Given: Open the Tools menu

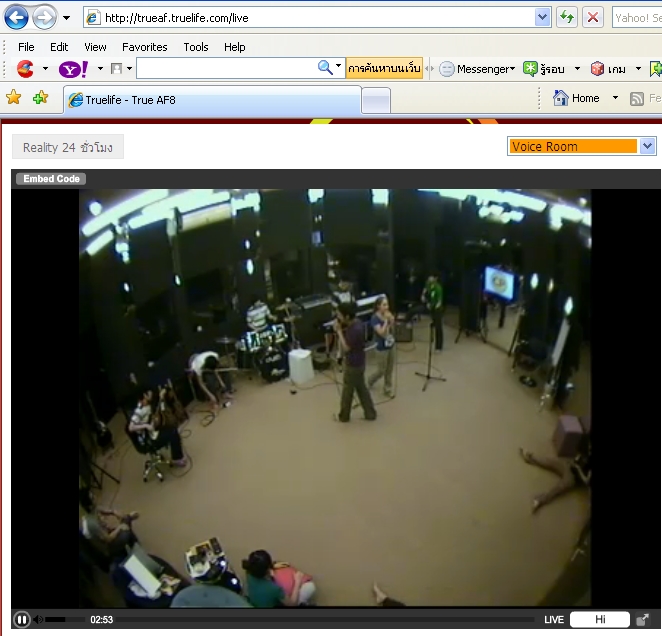Looking at the screenshot, I should coord(195,47).
